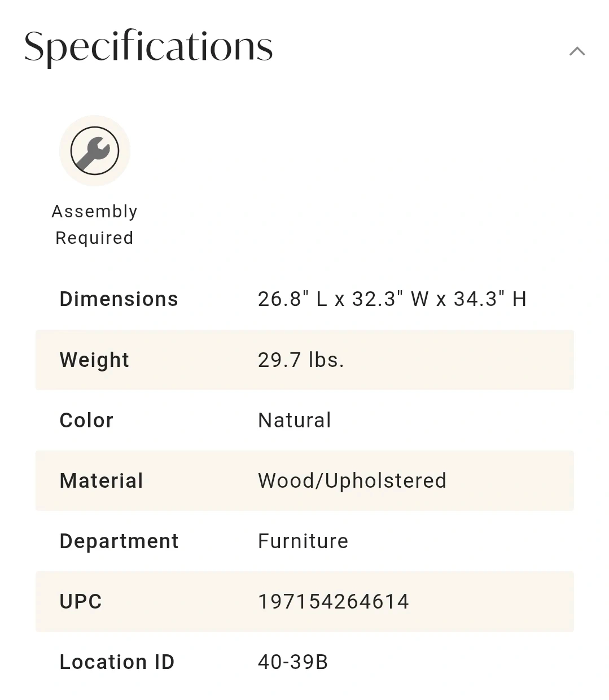Click the wrench assembly icon
Viewport: 609px width, 700px height.
tap(95, 151)
